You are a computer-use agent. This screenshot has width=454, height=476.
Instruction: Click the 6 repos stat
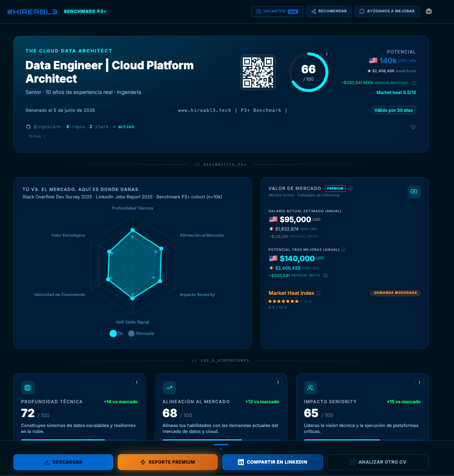(x=76, y=127)
